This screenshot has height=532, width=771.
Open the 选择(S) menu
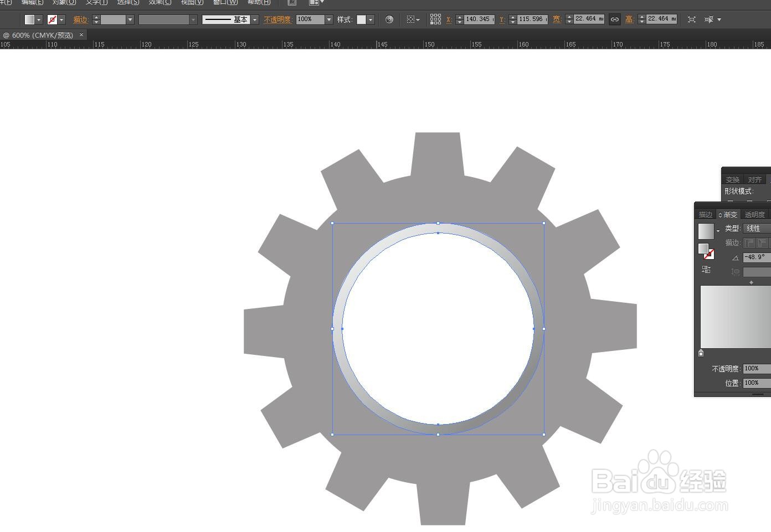tap(128, 2)
